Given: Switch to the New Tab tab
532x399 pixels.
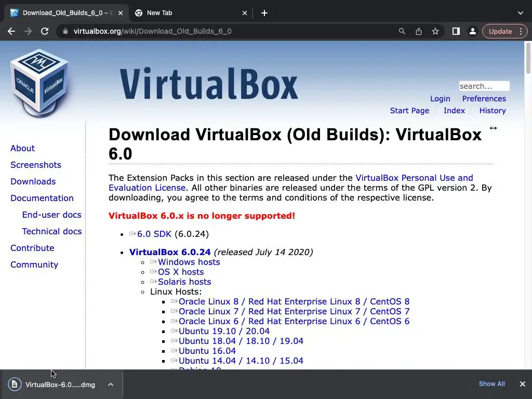Looking at the screenshot, I should click(191, 13).
